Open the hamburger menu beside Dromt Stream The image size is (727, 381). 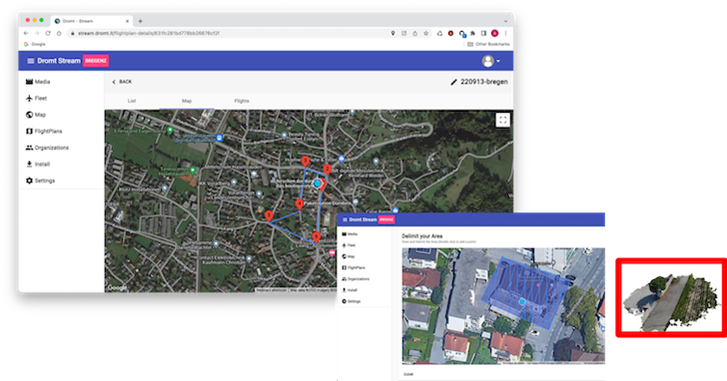(31, 61)
